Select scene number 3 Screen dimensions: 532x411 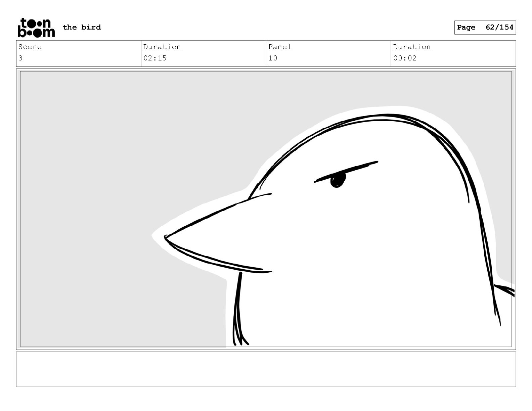20,58
